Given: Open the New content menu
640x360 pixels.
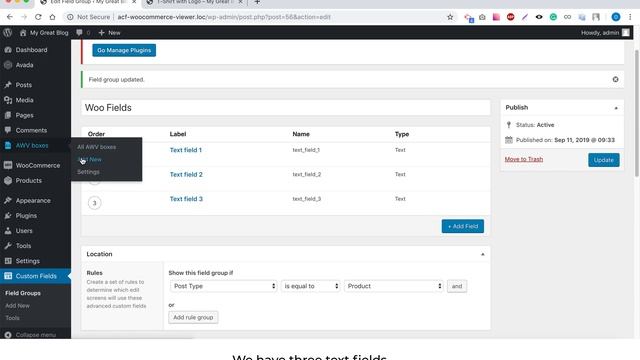Looking at the screenshot, I should tap(109, 33).
